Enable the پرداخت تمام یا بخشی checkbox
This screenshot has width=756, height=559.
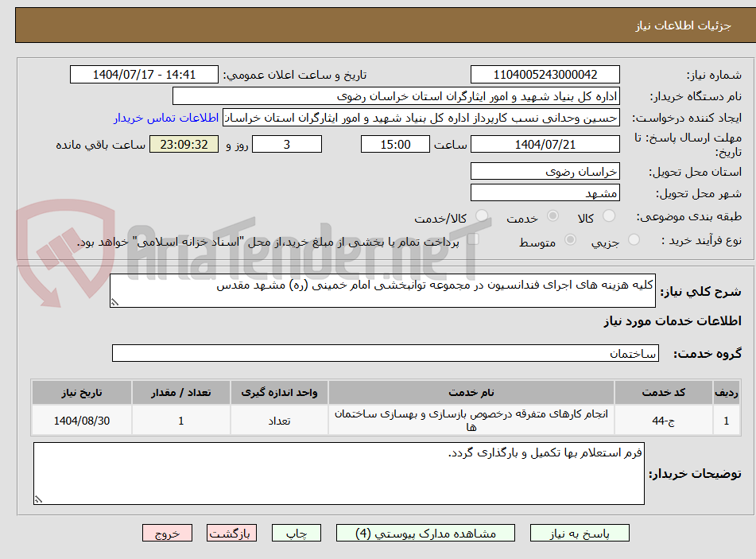tap(475, 239)
